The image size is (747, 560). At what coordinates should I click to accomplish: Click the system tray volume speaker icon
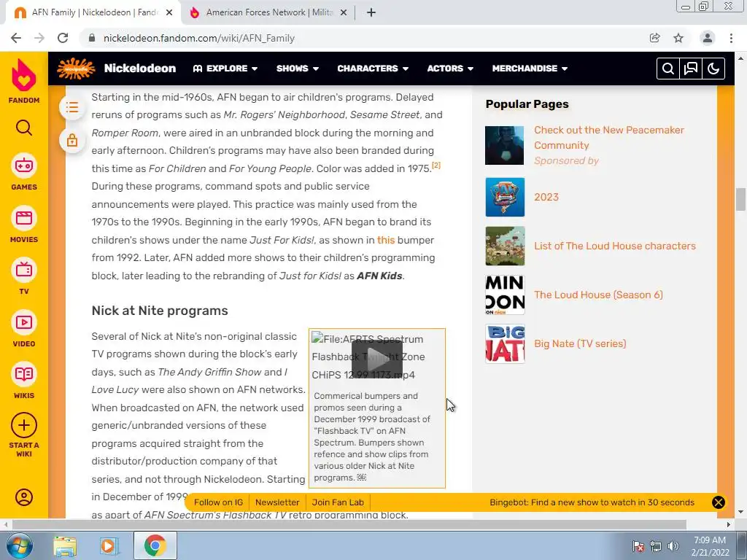coord(673,546)
